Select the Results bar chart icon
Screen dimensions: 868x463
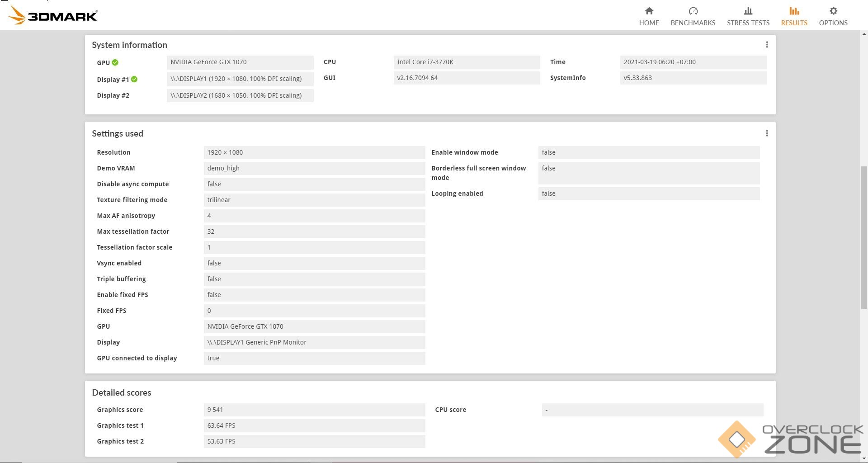tap(794, 11)
